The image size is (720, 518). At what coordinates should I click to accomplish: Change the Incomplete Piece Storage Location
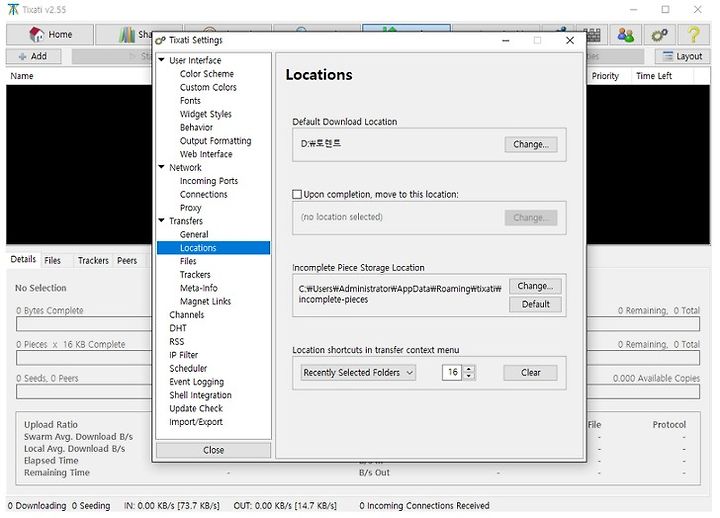[x=535, y=286]
